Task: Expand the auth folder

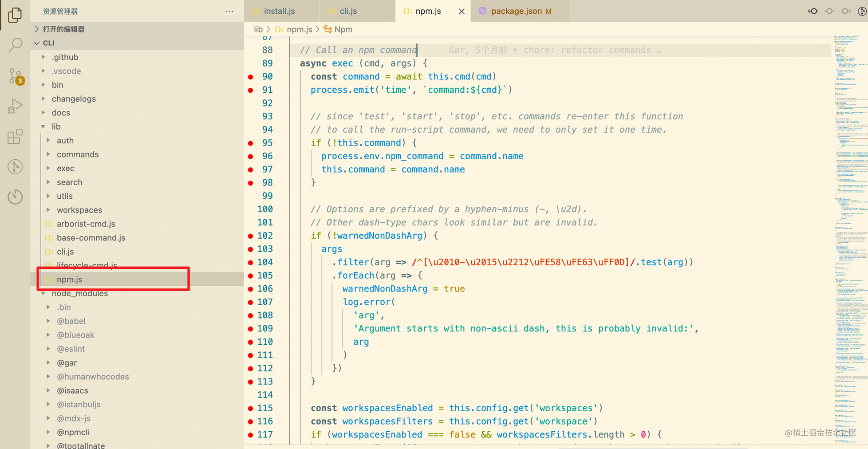Action: coord(65,141)
